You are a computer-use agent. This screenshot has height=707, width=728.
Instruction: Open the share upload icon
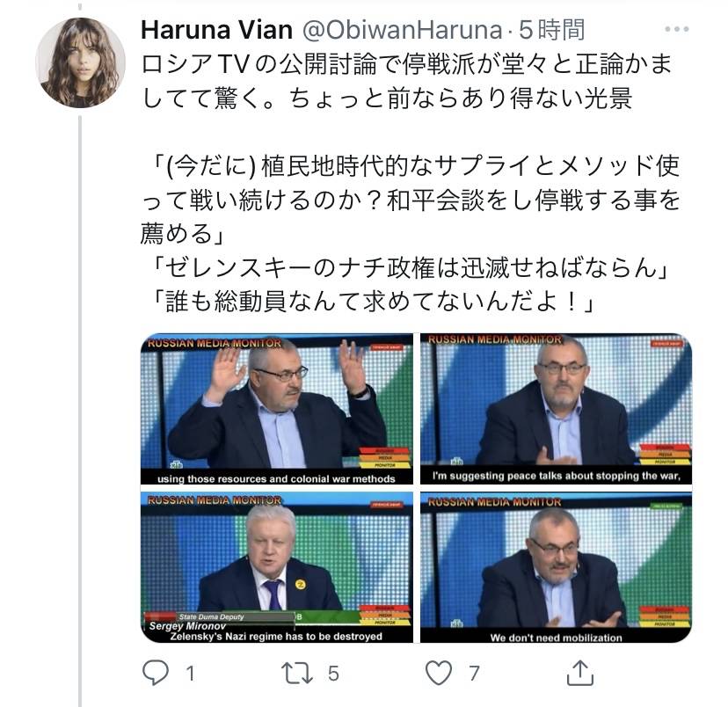click(x=580, y=672)
